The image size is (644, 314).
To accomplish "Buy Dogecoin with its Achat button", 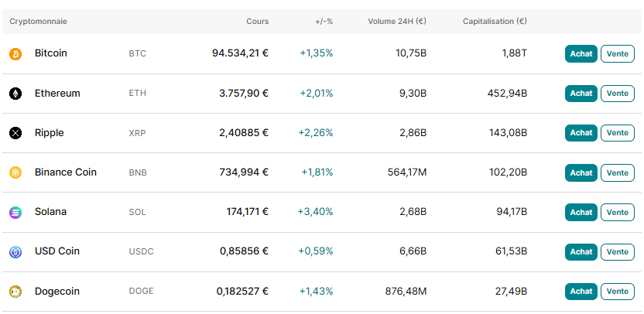I will (581, 292).
